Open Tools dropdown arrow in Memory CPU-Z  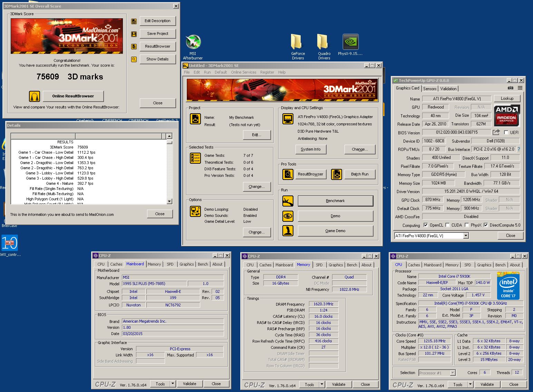tap(322, 384)
